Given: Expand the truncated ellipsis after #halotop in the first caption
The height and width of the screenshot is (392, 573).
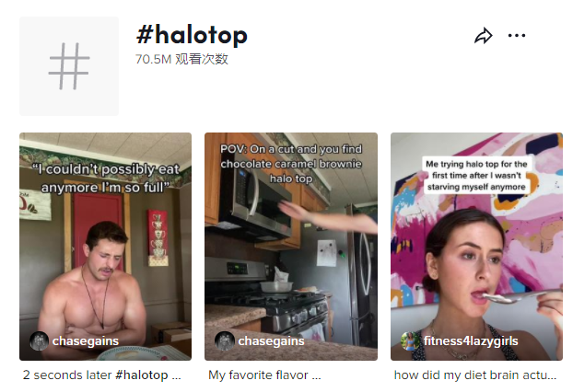Looking at the screenshot, I should click(x=176, y=378).
